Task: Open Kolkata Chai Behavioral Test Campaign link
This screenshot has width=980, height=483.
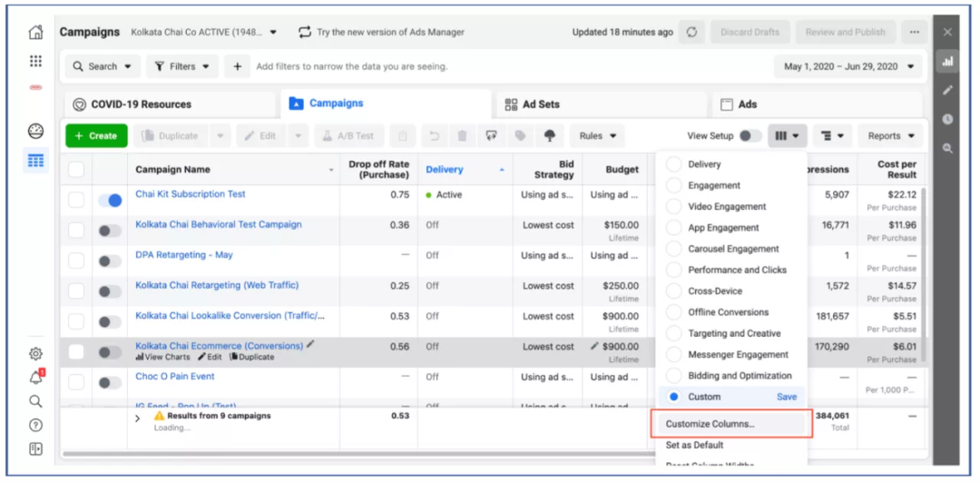Action: [x=218, y=224]
